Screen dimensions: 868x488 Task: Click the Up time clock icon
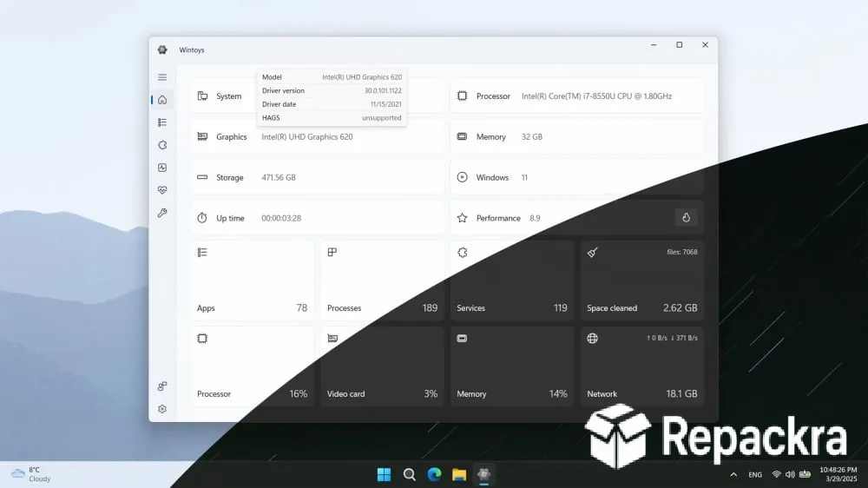point(202,218)
